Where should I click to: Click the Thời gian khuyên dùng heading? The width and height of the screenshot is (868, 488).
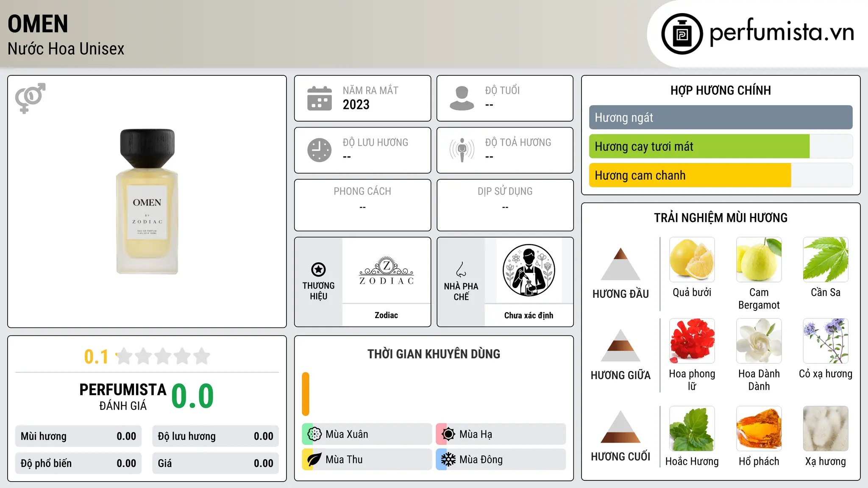coord(434,354)
